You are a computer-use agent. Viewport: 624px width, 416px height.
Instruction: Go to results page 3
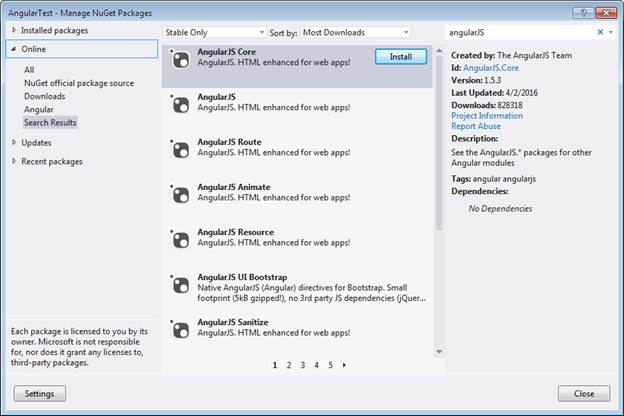(302, 365)
